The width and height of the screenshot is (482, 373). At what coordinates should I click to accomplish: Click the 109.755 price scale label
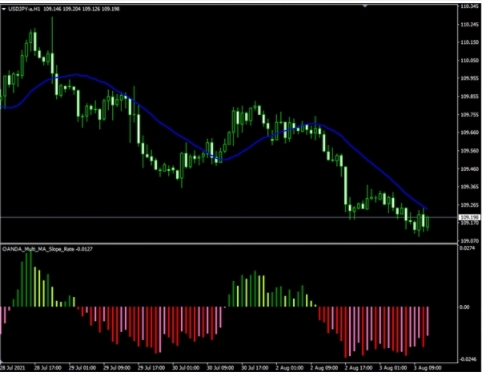469,115
